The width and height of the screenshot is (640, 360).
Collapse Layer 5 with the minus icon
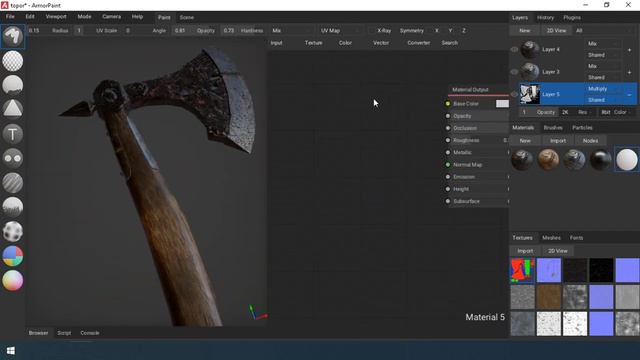pos(629,95)
